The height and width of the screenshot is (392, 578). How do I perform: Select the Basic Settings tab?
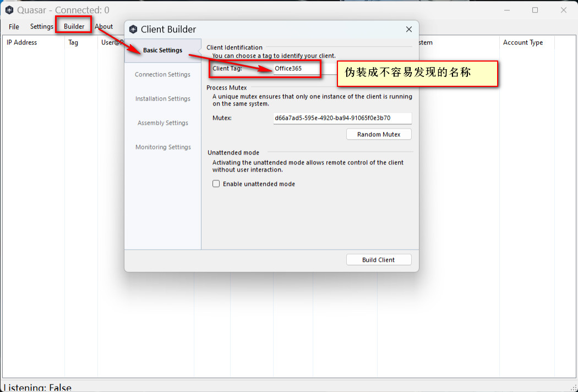pyautogui.click(x=162, y=50)
